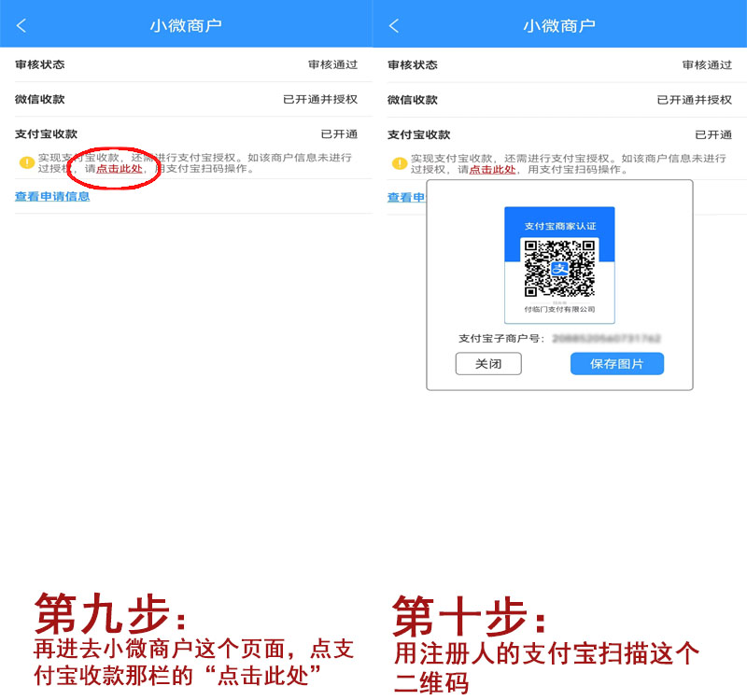The image size is (747, 700).
Task: Click 小微商户 title on right screen
Action: pos(559,25)
